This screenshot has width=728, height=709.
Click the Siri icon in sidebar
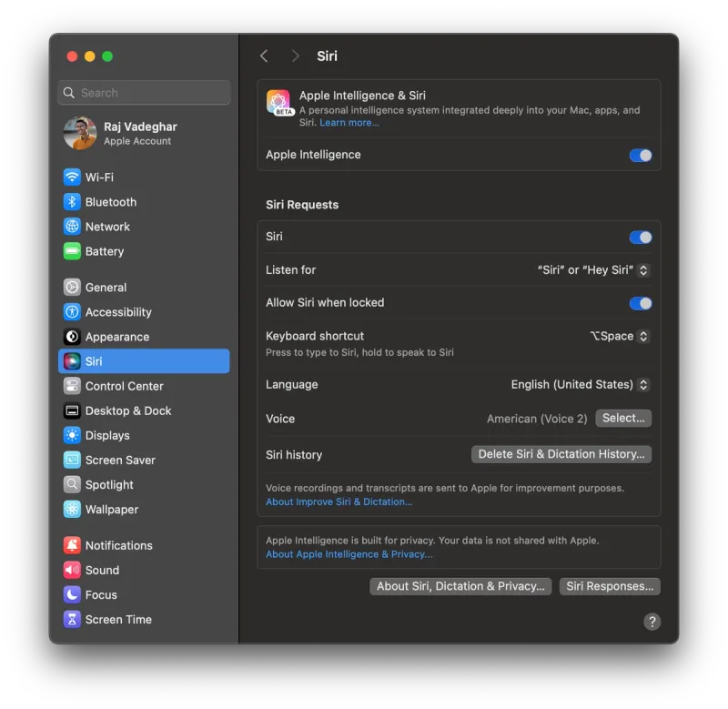click(72, 360)
